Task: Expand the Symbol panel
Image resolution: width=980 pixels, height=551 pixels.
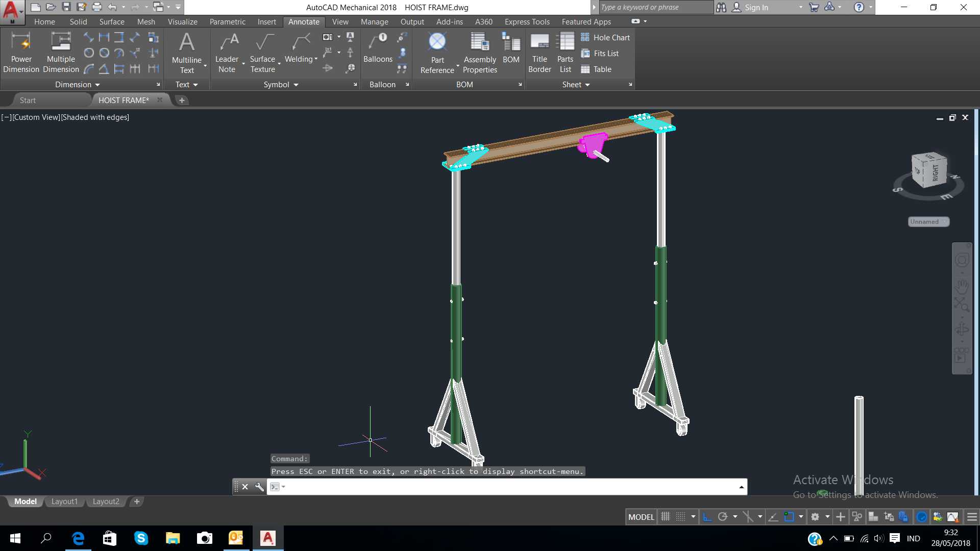Action: (x=281, y=85)
